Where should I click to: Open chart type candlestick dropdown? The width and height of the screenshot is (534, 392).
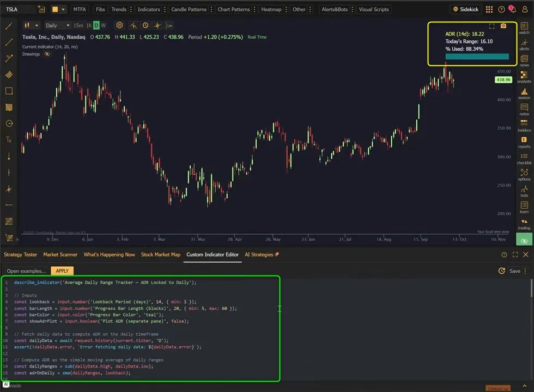tap(31, 25)
